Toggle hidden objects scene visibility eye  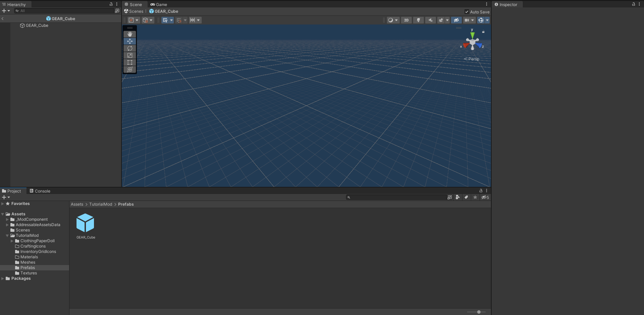pos(456,20)
